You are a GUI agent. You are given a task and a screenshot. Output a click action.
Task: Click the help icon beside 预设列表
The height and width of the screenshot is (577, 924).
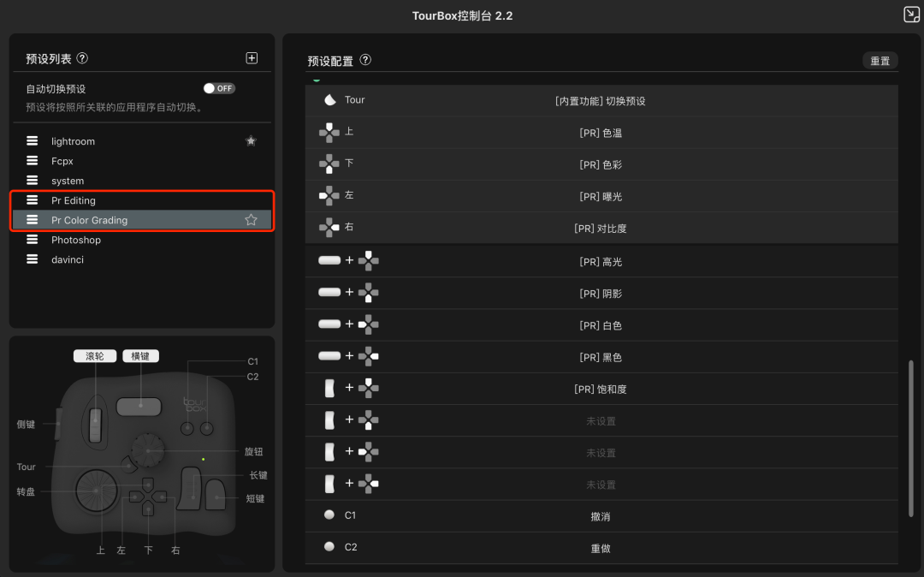(x=82, y=58)
